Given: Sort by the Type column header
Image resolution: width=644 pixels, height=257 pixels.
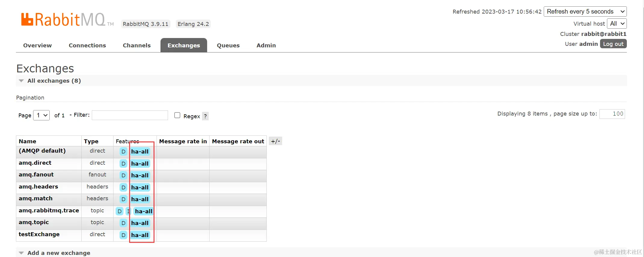Looking at the screenshot, I should (x=91, y=141).
